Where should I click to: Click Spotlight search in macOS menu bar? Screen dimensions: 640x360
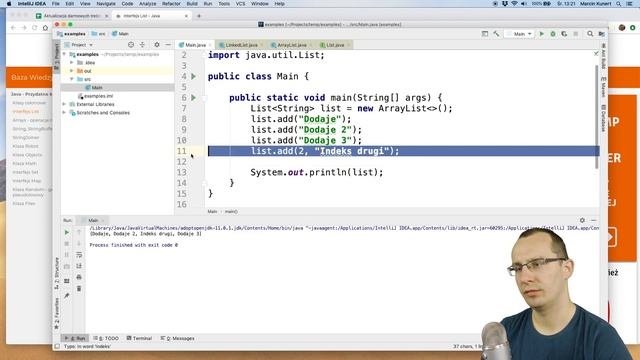coord(618,4)
